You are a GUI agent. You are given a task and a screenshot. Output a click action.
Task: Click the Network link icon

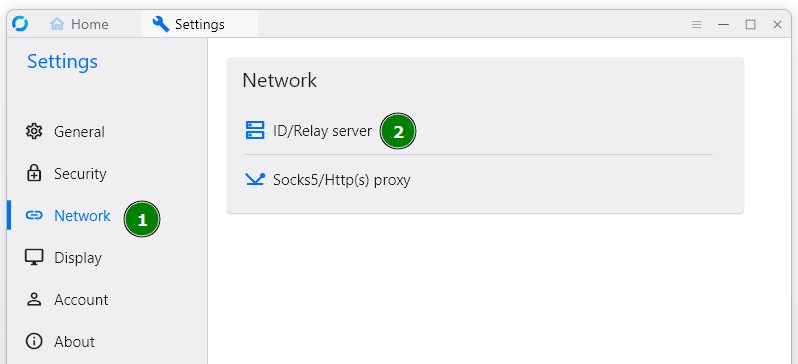(x=34, y=216)
